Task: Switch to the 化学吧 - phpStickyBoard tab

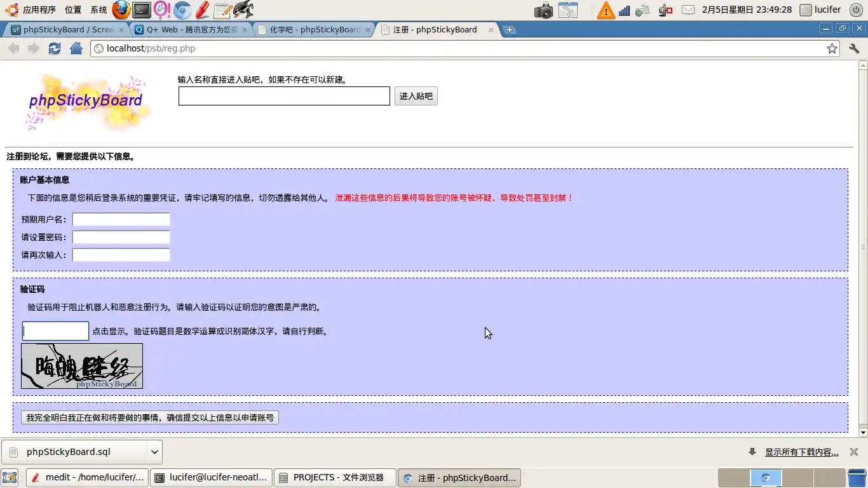Action: click(x=313, y=30)
